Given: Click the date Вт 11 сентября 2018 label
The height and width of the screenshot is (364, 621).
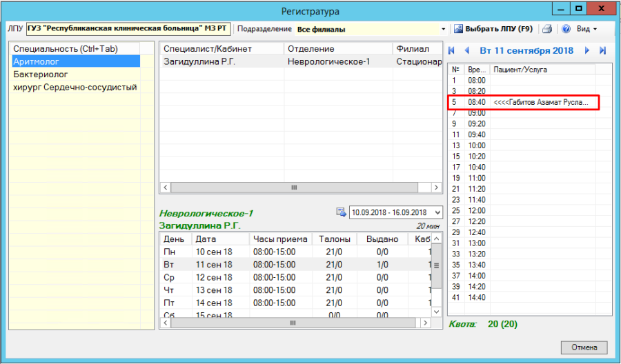Looking at the screenshot, I should (526, 50).
